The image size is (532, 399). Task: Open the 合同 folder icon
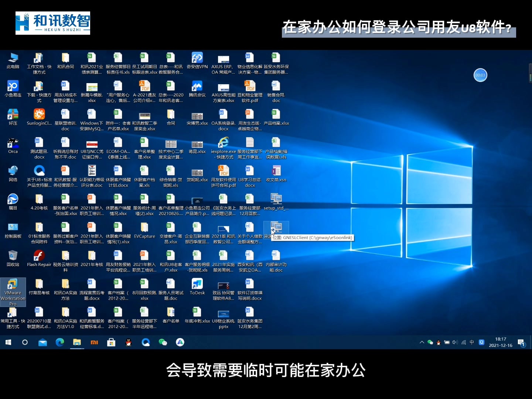coord(171,117)
